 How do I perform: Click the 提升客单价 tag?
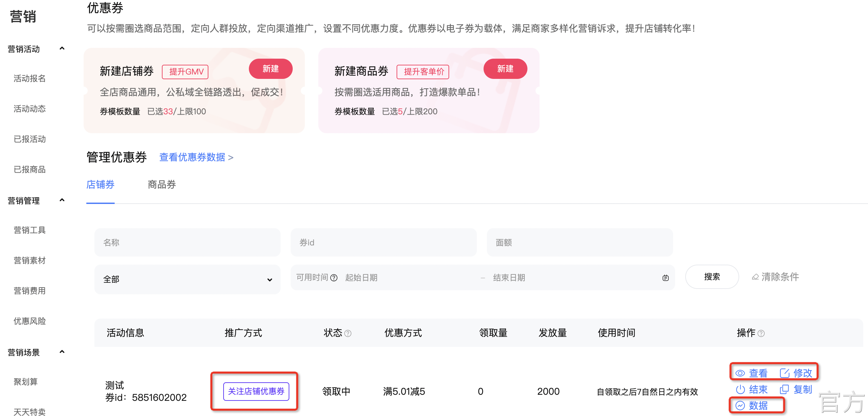(x=423, y=72)
